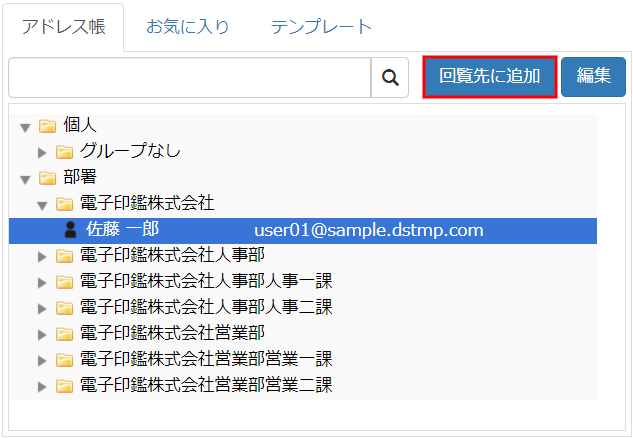Image resolution: width=633 pixels, height=438 pixels.
Task: Click the magnifying glass search icon
Action: (391, 76)
